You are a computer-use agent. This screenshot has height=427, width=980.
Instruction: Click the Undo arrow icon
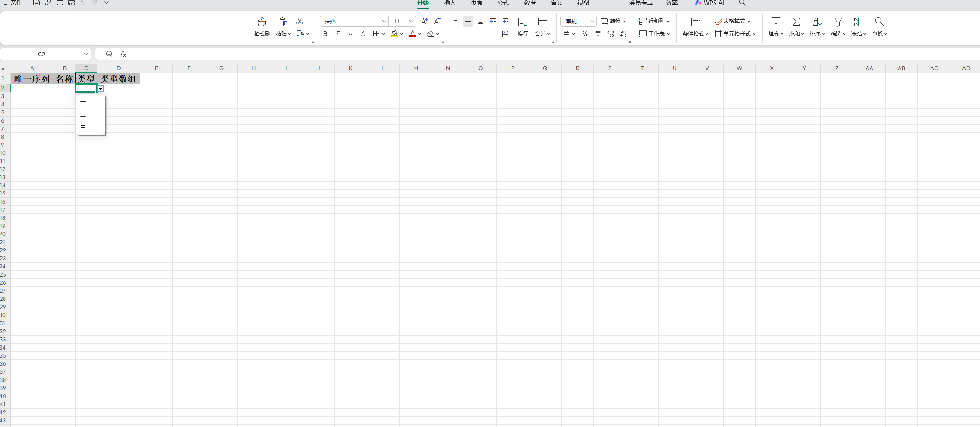tap(83, 3)
